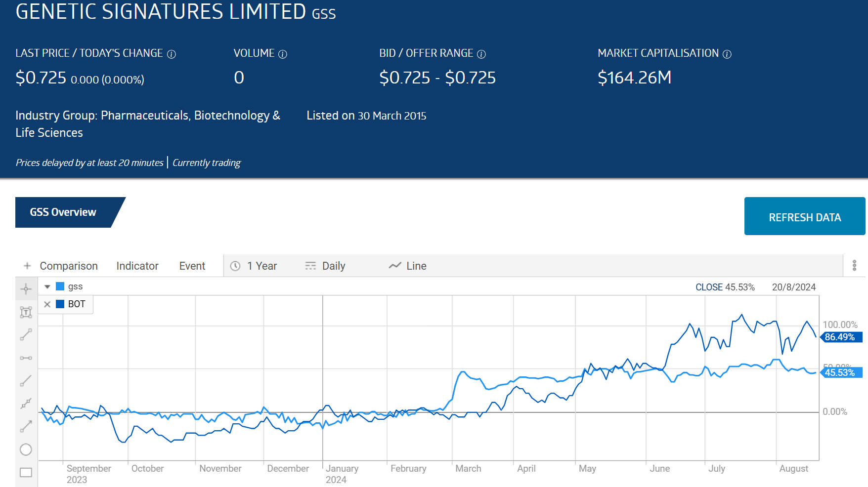Click info icon beside Bid / Offer Range
Image resolution: width=868 pixels, height=487 pixels.
481,54
